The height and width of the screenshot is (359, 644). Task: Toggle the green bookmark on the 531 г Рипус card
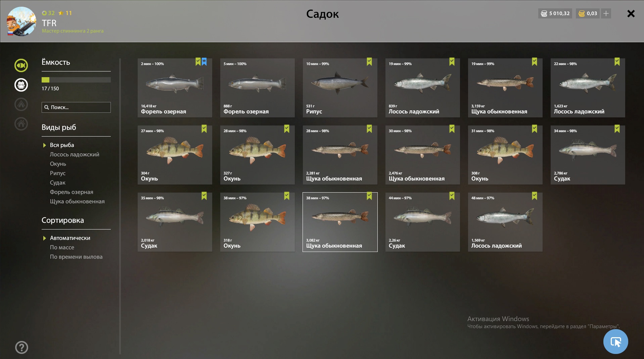[369, 62]
